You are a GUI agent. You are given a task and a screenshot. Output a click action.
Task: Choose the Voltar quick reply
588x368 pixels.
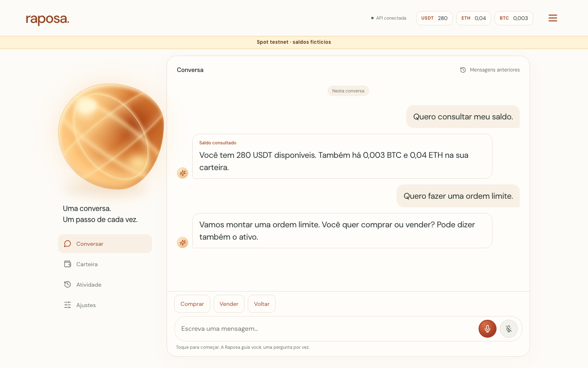point(262,304)
